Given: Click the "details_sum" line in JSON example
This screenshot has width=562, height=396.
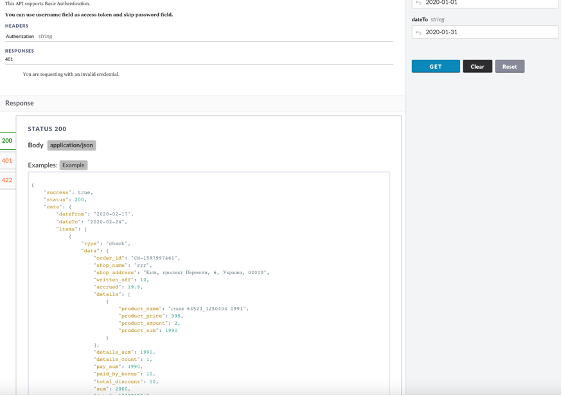Looking at the screenshot, I should click(x=124, y=352).
